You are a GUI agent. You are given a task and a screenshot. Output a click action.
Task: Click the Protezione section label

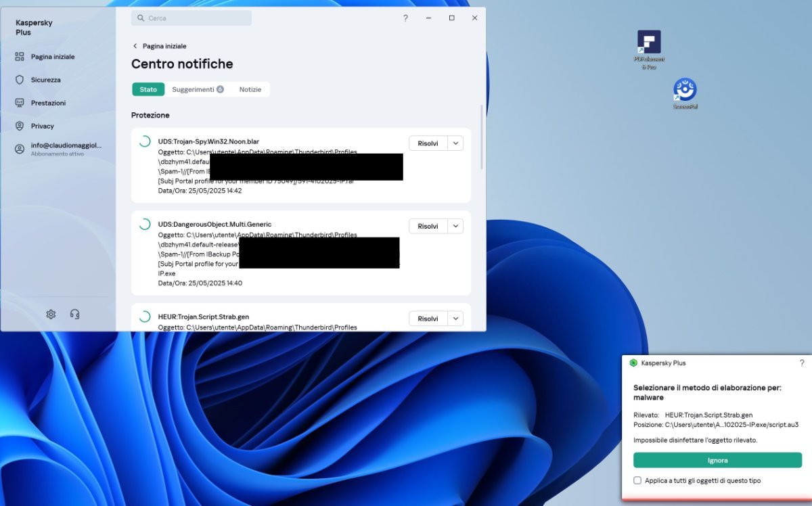[x=150, y=115]
